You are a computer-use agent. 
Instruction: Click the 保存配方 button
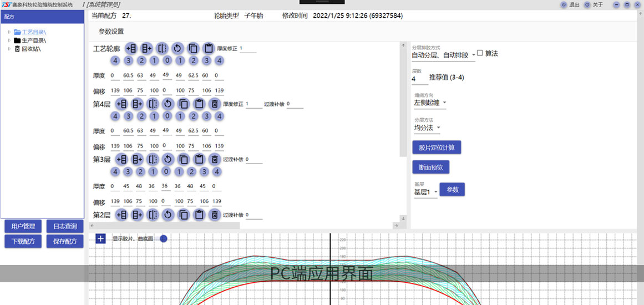click(64, 241)
